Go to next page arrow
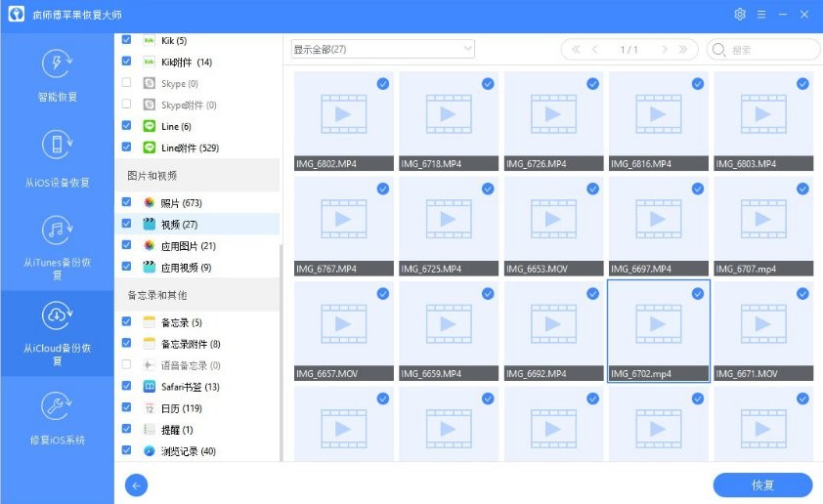 [665, 49]
